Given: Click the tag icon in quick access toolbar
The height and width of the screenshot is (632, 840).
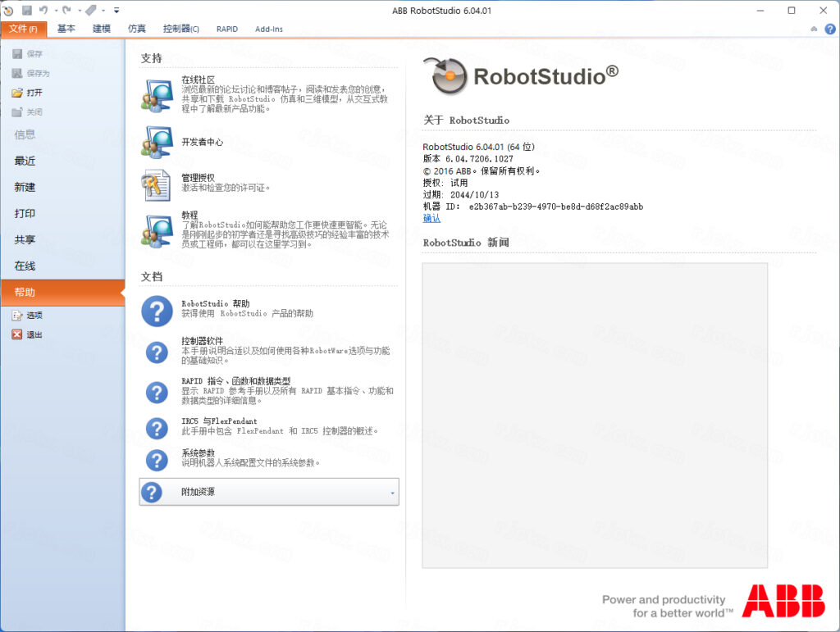Looking at the screenshot, I should click(91, 10).
